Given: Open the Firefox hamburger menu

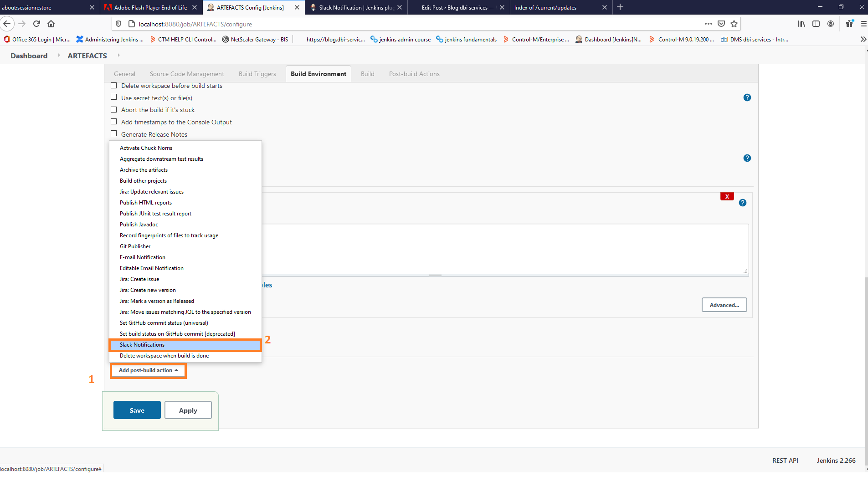Looking at the screenshot, I should pos(863,24).
